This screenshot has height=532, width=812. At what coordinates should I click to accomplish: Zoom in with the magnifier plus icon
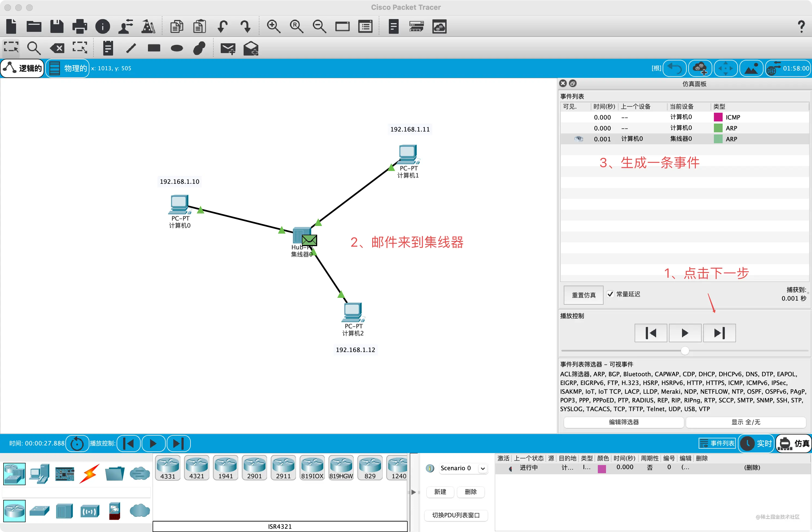tap(274, 26)
